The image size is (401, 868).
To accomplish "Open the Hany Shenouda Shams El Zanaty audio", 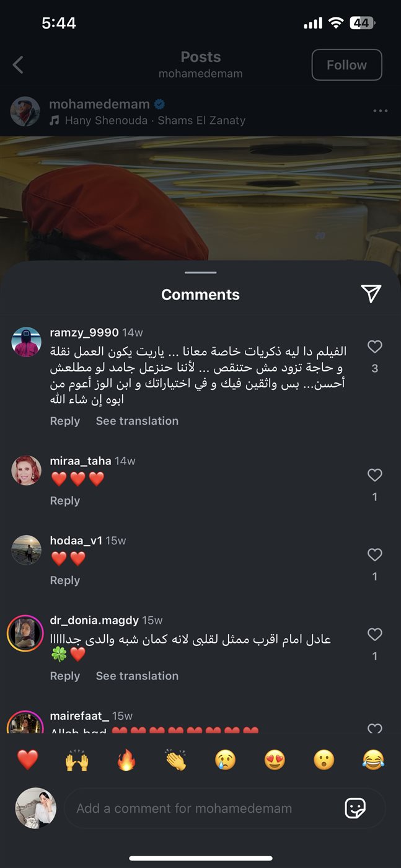I will tap(148, 120).
